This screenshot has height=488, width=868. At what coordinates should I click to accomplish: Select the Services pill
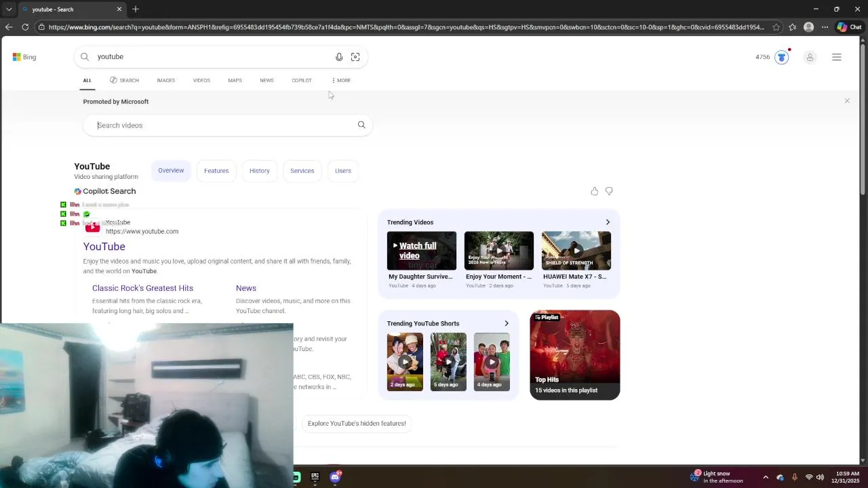click(x=302, y=171)
